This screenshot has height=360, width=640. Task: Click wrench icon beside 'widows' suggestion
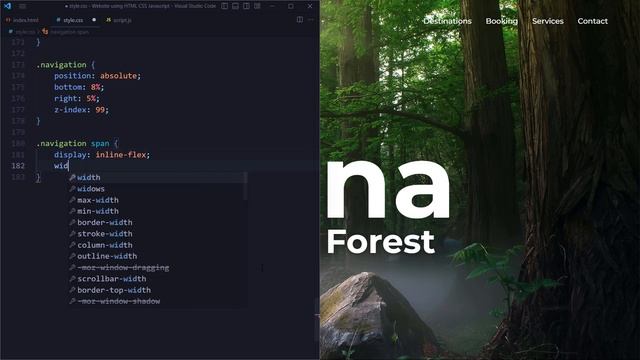72,189
